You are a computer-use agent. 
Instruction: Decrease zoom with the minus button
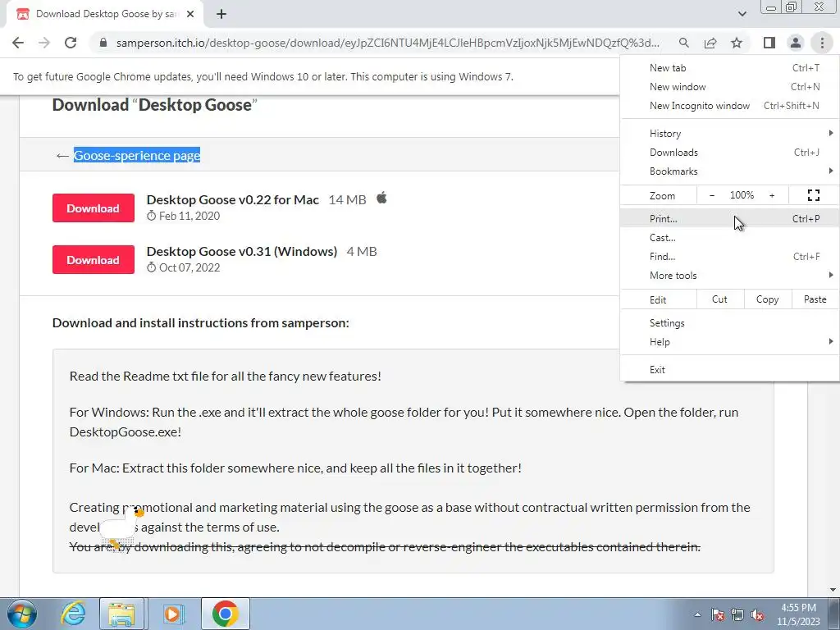tap(712, 195)
